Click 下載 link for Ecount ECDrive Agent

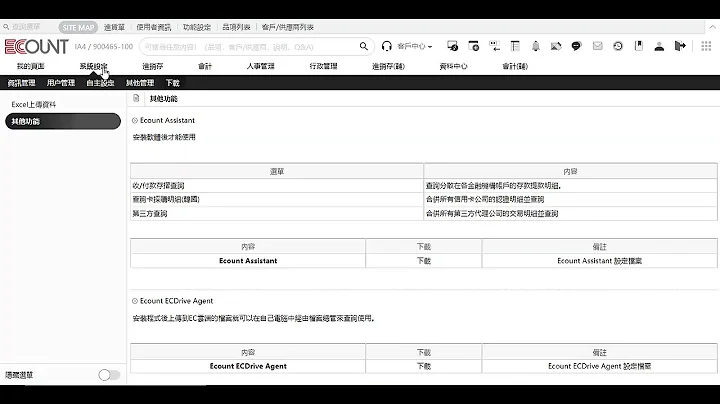[423, 366]
